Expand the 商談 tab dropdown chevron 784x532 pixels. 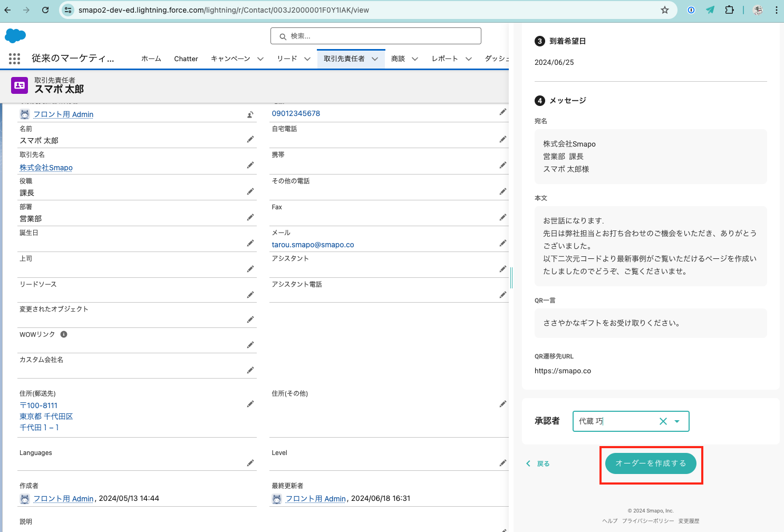(x=415, y=59)
